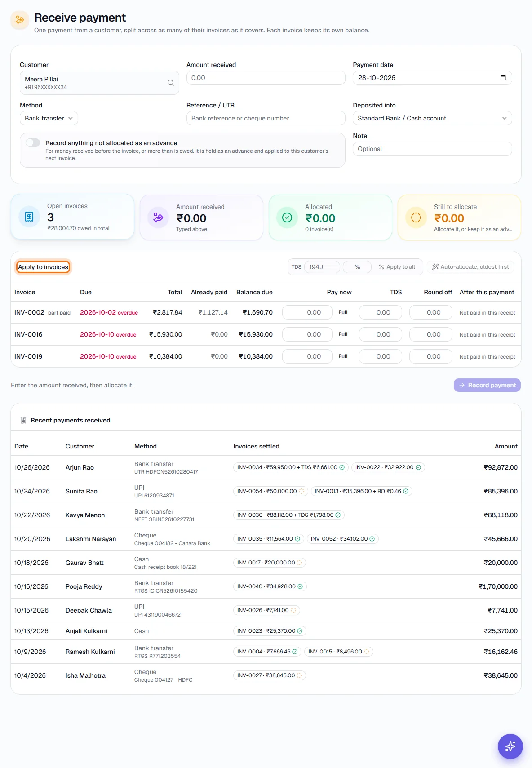Click partial status icon on INV-0017 chip
The image size is (532, 768).
click(x=300, y=563)
